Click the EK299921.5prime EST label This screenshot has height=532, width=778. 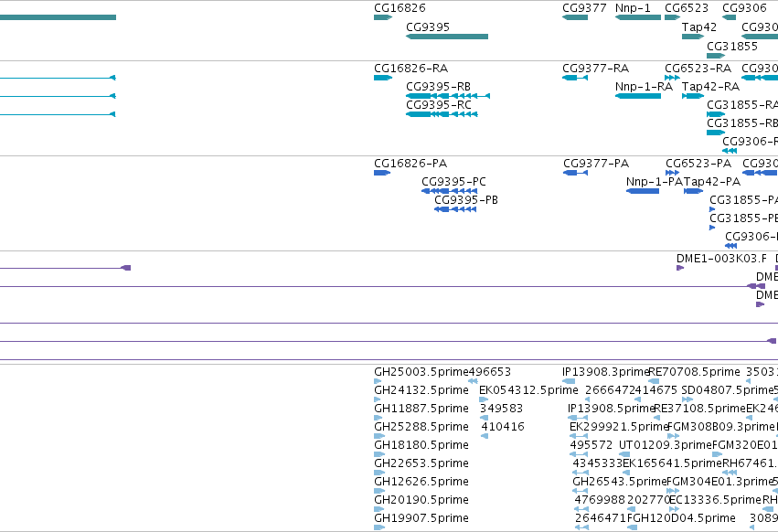[x=619, y=427]
